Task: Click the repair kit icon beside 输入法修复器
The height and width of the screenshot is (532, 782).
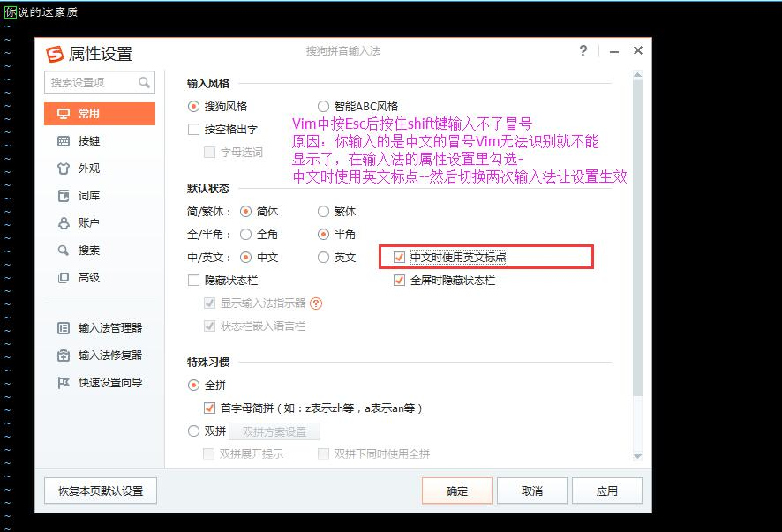Action: pos(64,356)
